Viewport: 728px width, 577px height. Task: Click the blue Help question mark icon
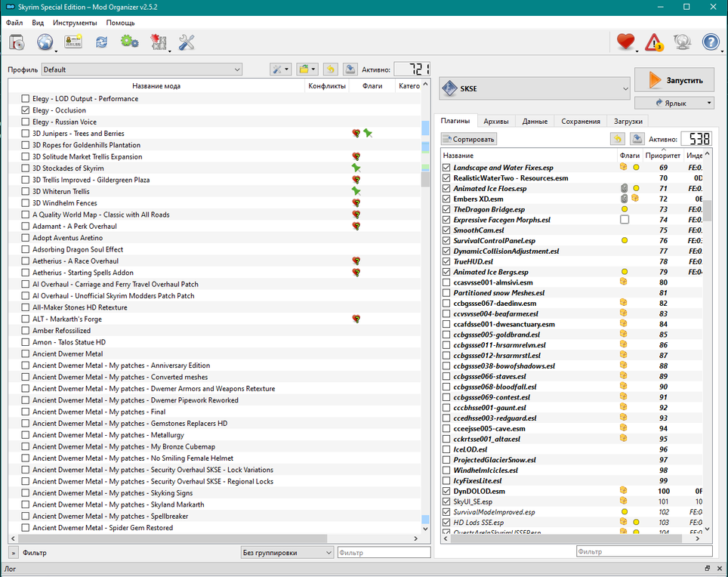[x=711, y=42]
